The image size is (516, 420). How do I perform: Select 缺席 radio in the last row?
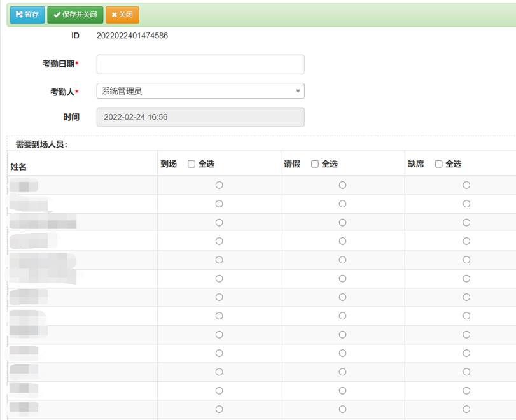click(x=466, y=409)
